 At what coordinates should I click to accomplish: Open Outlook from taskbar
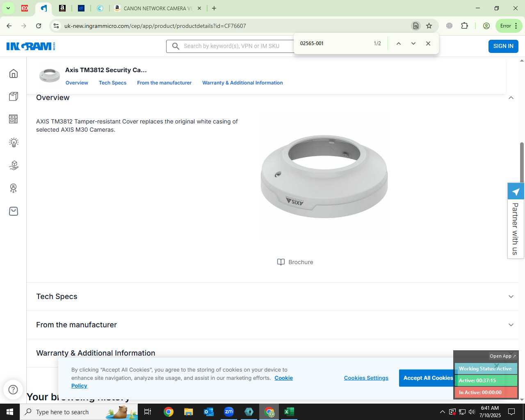[209, 412]
